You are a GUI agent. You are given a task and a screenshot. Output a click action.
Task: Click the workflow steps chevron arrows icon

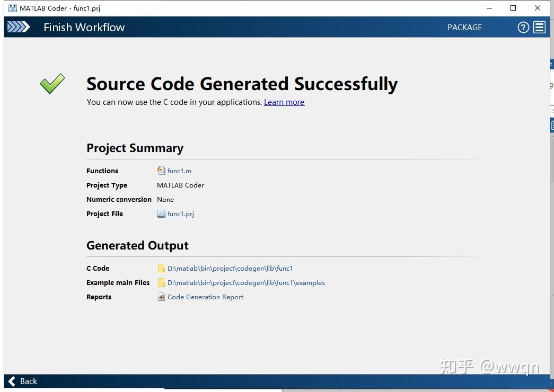coord(19,27)
